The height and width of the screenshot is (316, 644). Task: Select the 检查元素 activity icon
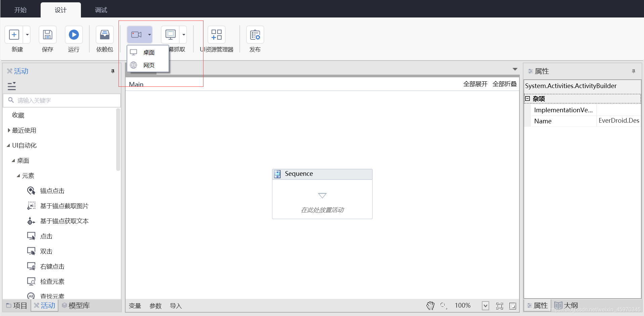click(x=31, y=282)
